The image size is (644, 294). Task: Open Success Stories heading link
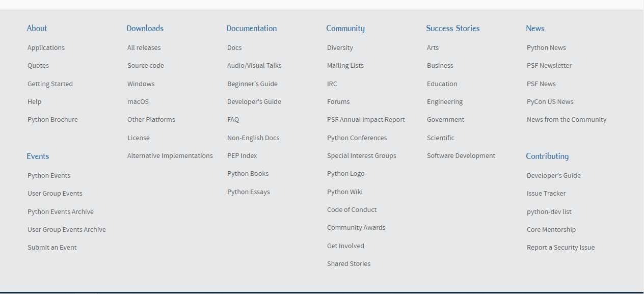click(452, 29)
